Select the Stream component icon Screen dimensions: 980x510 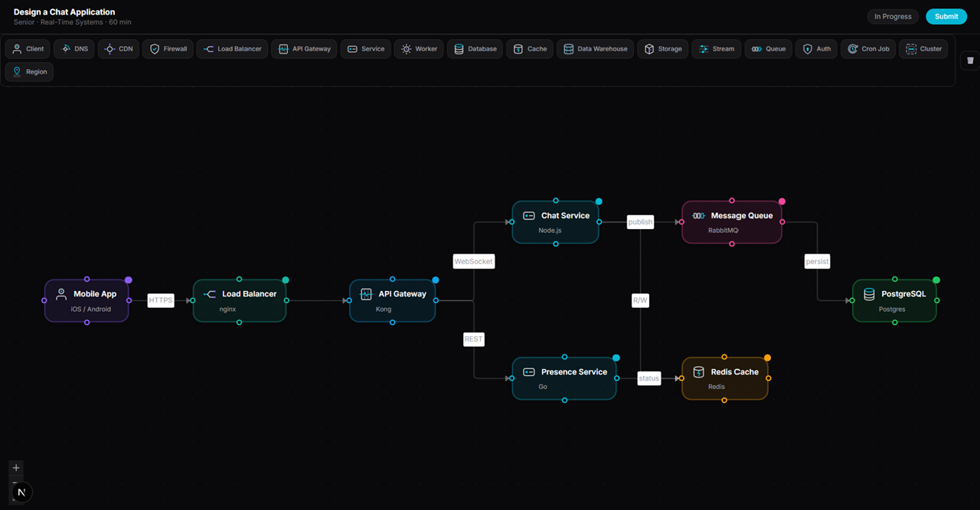point(715,48)
